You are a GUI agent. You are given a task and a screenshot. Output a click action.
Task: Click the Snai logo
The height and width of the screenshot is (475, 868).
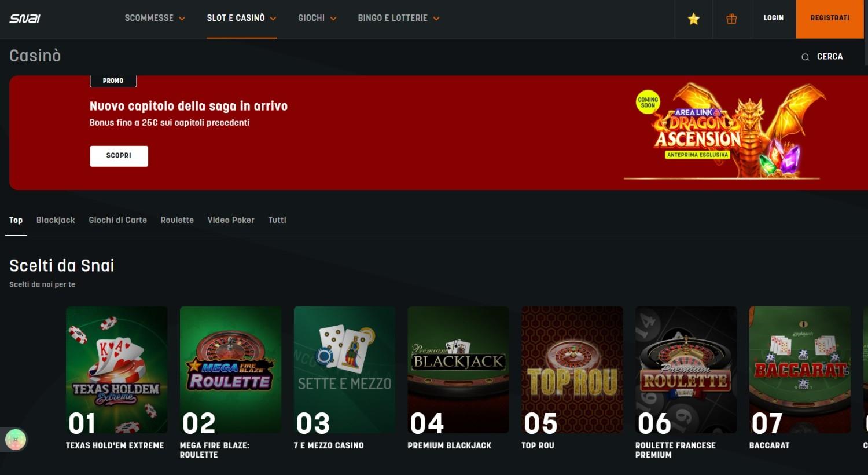pos(25,19)
